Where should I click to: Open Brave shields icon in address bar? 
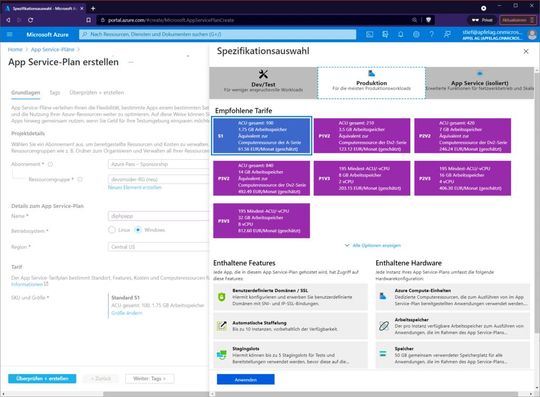tap(428, 20)
